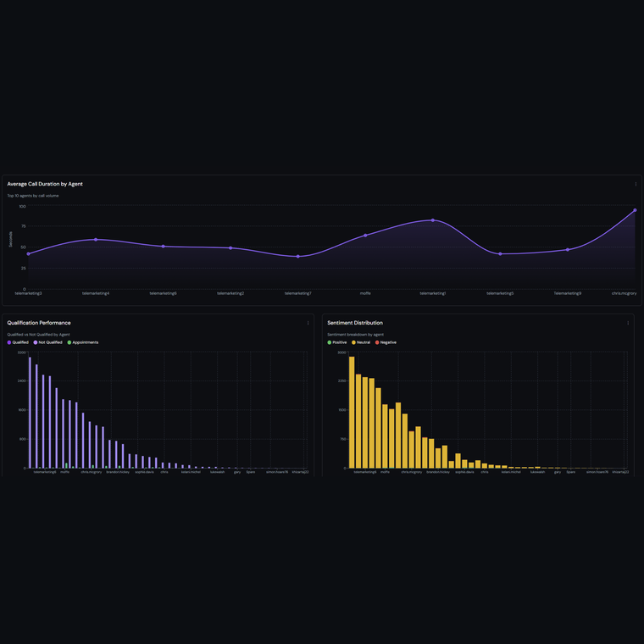Select the telemarketing7 lowest data point
The image size is (644, 644).
pyautogui.click(x=297, y=256)
